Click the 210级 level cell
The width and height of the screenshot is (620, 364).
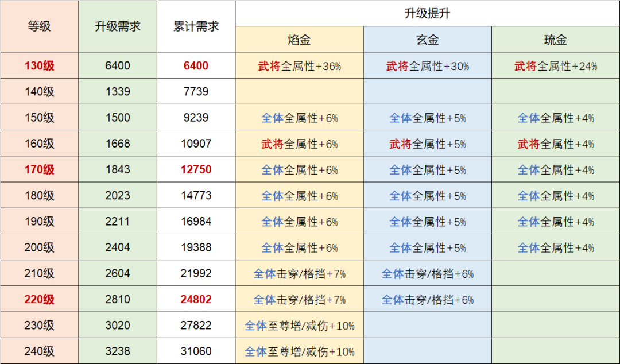point(39,273)
